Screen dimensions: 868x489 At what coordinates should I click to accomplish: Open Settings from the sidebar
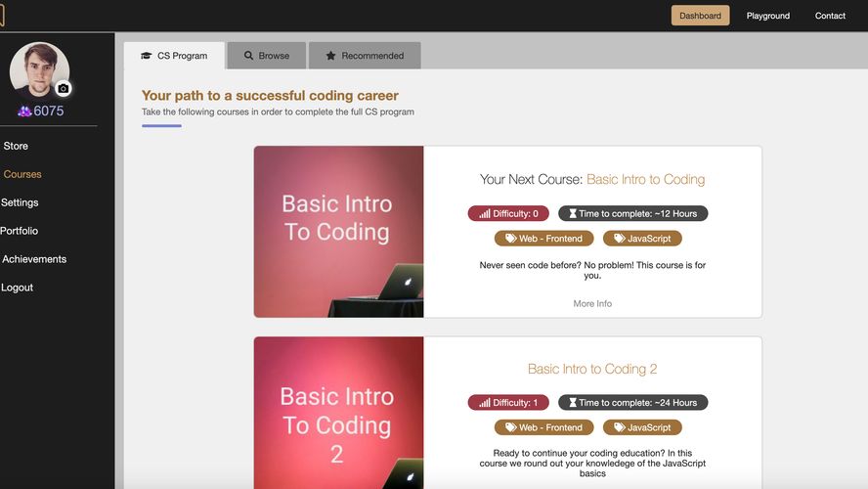point(20,202)
